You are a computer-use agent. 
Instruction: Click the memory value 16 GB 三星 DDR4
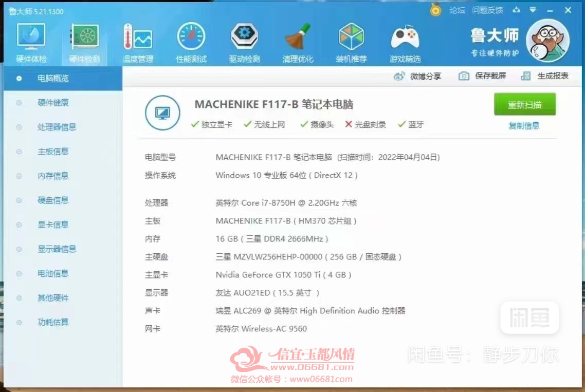(271, 239)
